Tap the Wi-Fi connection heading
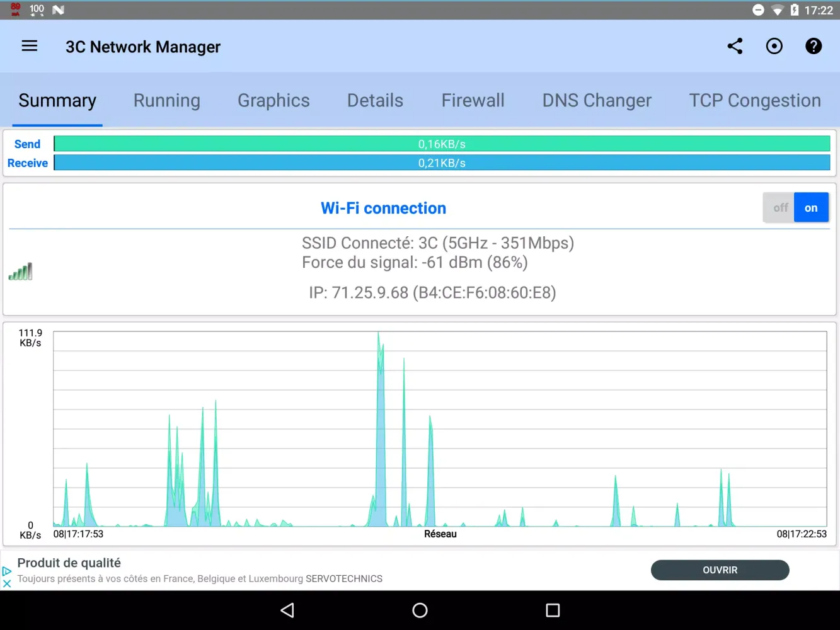 tap(383, 208)
